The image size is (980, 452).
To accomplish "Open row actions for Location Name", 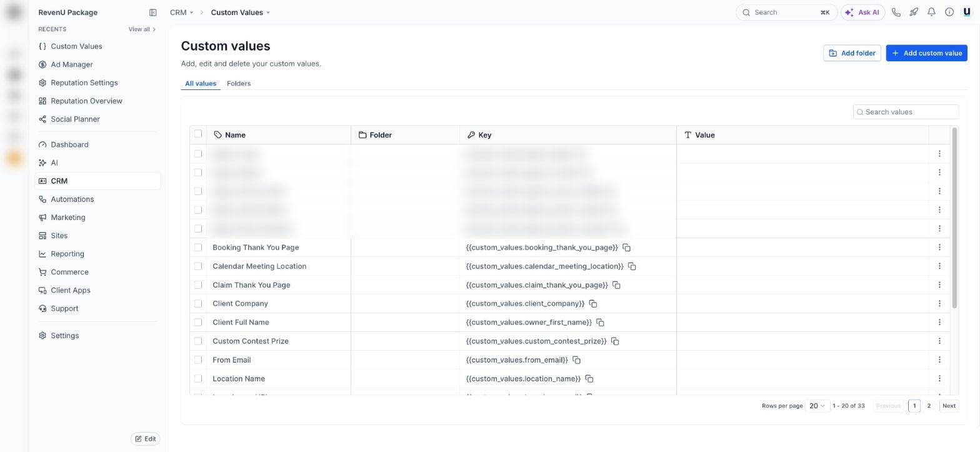I will (x=939, y=379).
